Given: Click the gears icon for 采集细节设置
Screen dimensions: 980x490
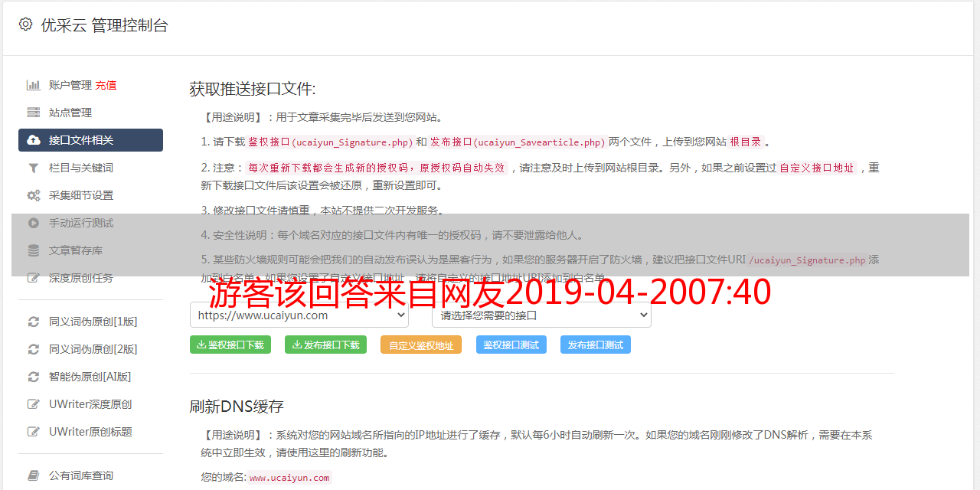Looking at the screenshot, I should click(34, 195).
